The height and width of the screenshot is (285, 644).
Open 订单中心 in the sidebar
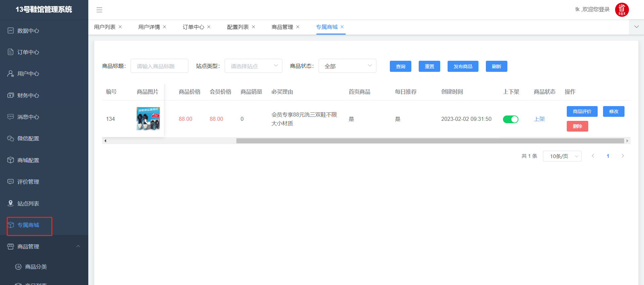(28, 52)
